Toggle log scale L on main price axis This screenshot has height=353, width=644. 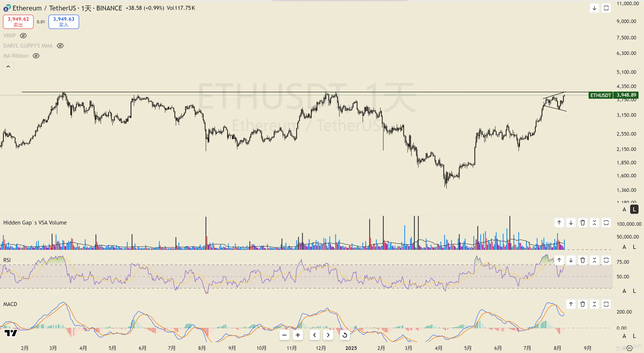click(x=634, y=209)
